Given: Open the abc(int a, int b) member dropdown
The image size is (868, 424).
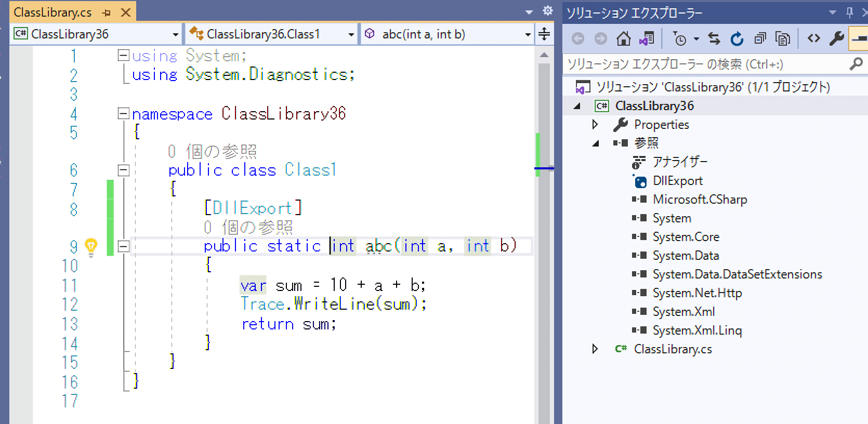Looking at the screenshot, I should pyautogui.click(x=528, y=35).
